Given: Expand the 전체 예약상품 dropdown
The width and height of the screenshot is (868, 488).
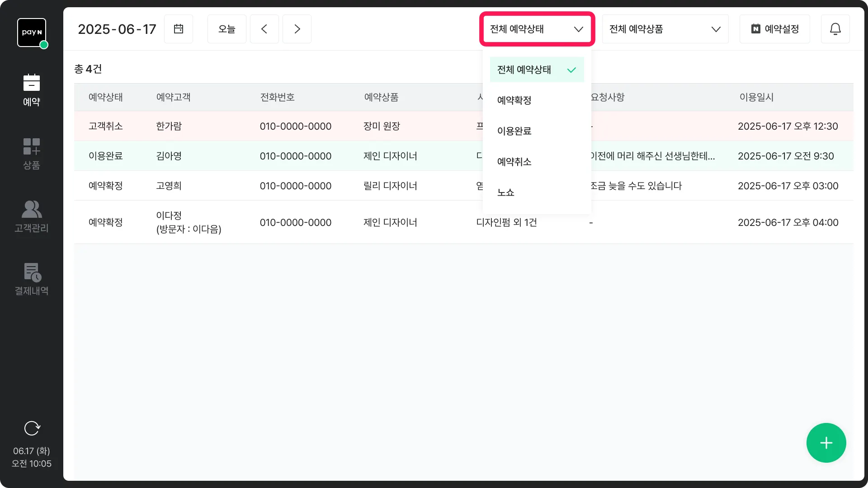Looking at the screenshot, I should 665,29.
